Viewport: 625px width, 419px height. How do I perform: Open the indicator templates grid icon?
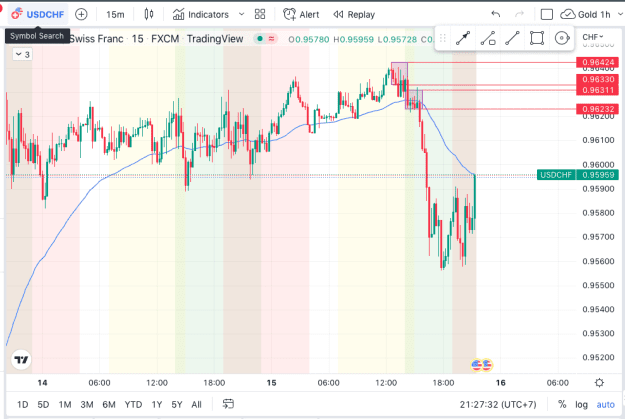(260, 14)
